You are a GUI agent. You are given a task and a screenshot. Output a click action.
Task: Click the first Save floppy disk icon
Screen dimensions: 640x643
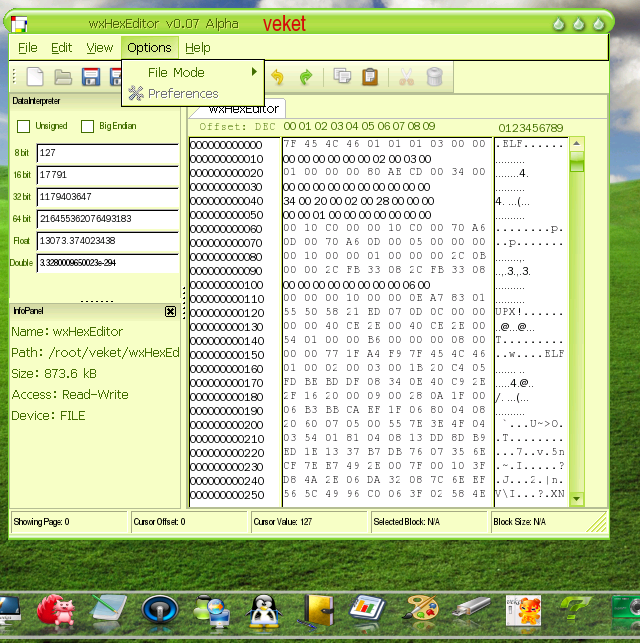pyautogui.click(x=91, y=77)
